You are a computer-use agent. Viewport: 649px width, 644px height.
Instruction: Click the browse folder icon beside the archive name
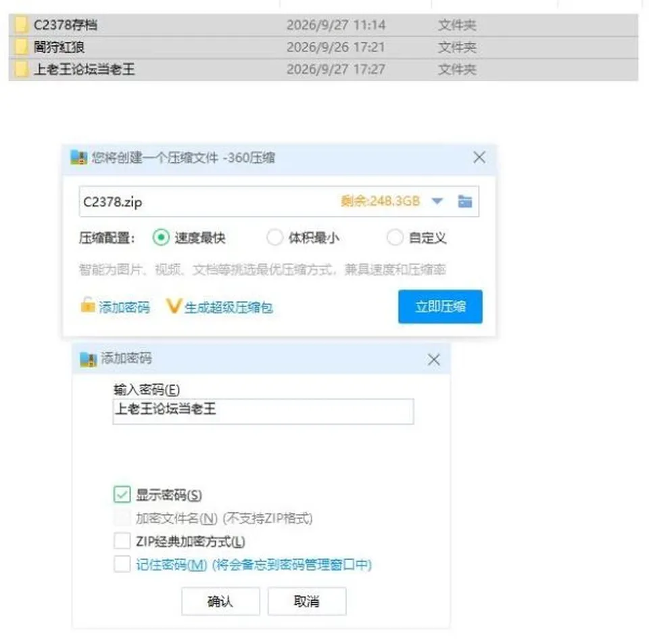[465, 202]
